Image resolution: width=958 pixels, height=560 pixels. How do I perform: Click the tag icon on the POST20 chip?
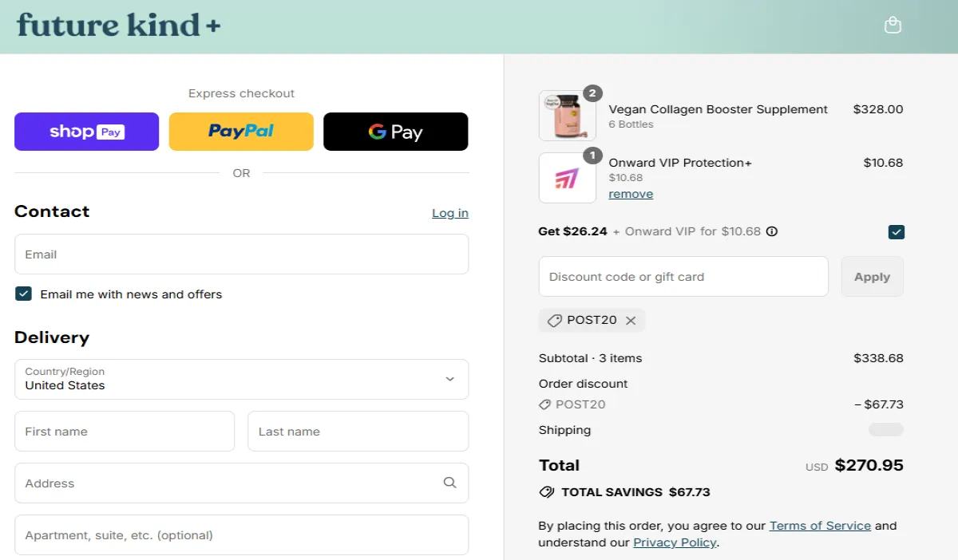tap(554, 320)
